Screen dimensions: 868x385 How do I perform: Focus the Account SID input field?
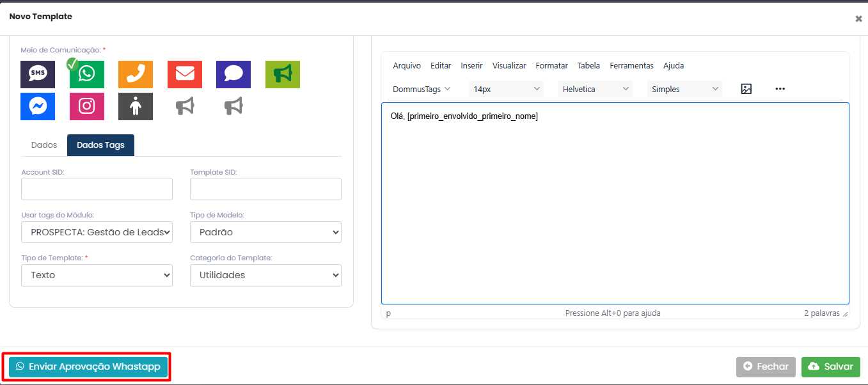click(97, 189)
